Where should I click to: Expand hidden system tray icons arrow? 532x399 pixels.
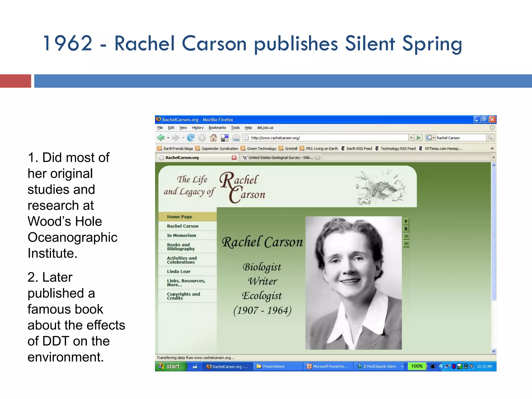441,366
